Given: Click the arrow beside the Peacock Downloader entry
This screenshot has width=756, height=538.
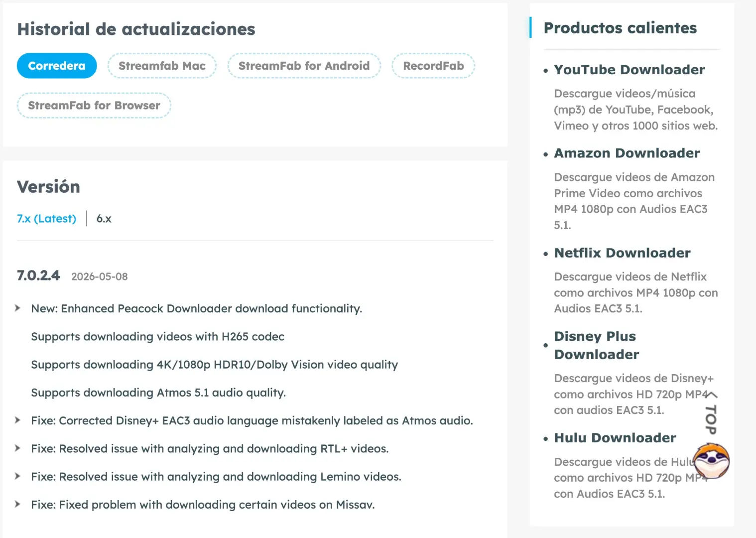Looking at the screenshot, I should click(18, 308).
